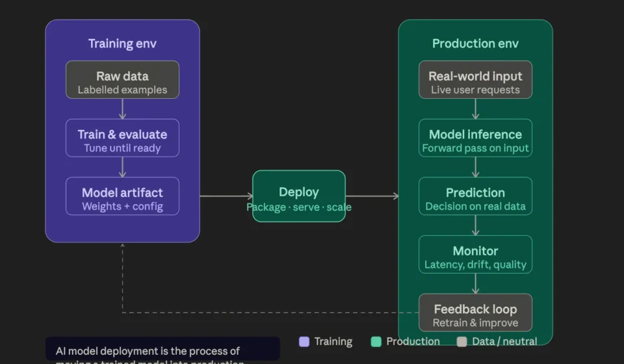
Task: Click the Training env heading
Action: [122, 44]
